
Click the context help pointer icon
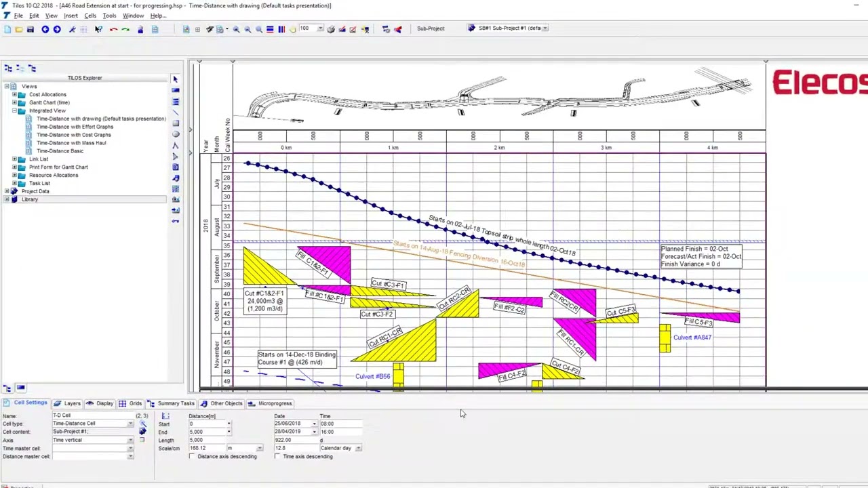pos(99,29)
